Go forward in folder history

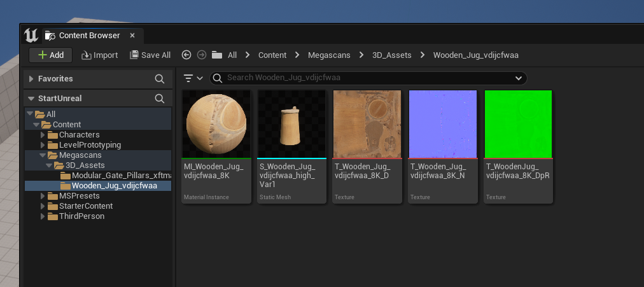[x=202, y=55]
